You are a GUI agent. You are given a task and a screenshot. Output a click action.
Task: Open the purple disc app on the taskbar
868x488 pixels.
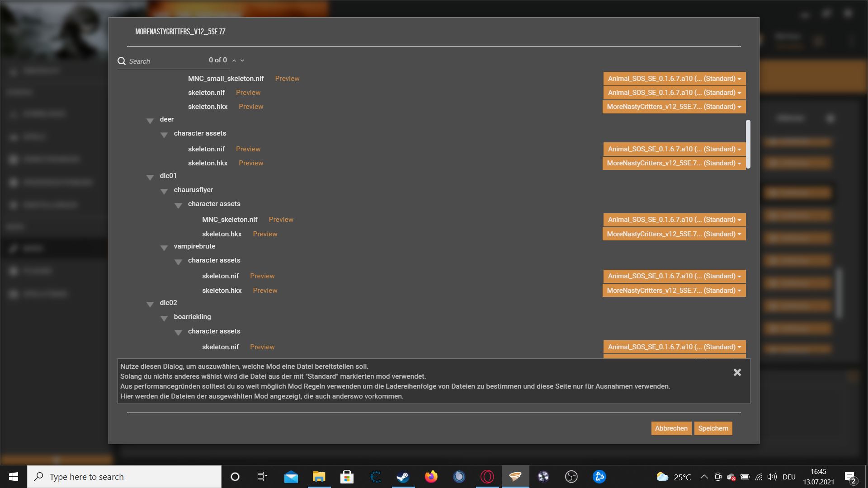[x=543, y=477]
